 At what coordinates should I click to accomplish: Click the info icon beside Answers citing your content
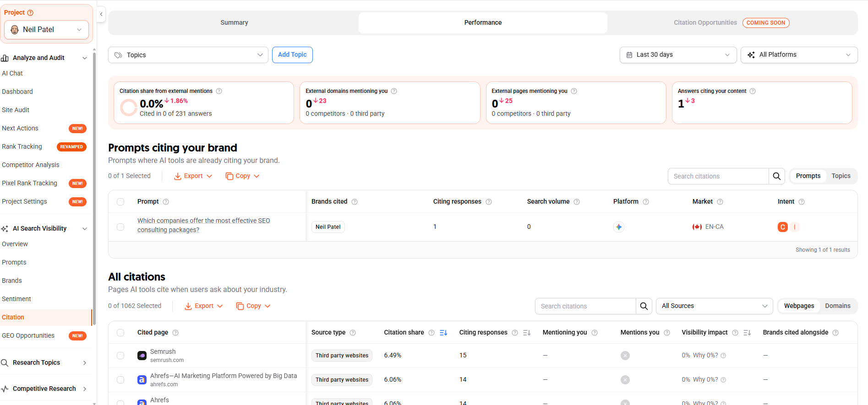click(x=753, y=91)
